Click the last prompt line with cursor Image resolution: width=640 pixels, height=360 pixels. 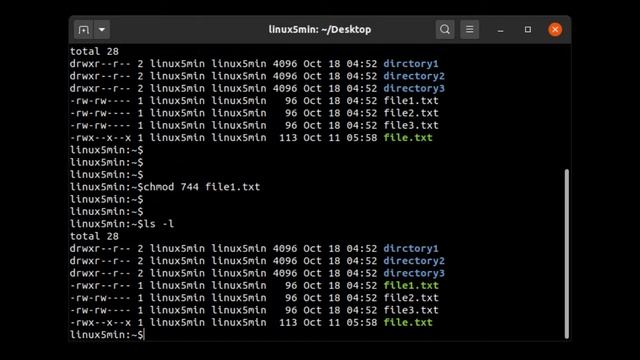point(107,335)
